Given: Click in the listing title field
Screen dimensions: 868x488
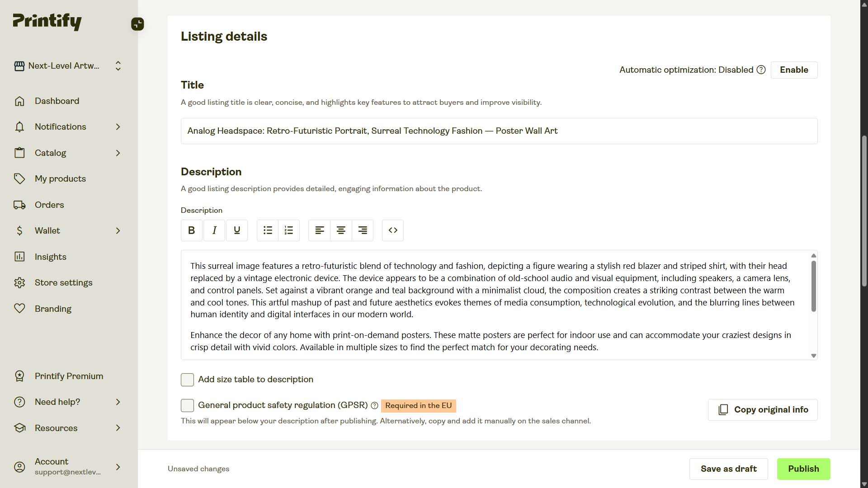Looking at the screenshot, I should click(x=497, y=131).
